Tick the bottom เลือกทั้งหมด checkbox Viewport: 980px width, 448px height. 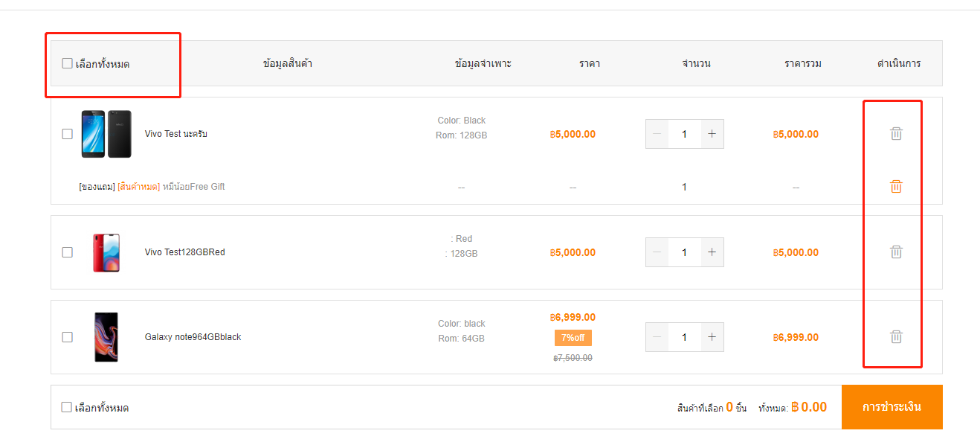pyautogui.click(x=67, y=407)
